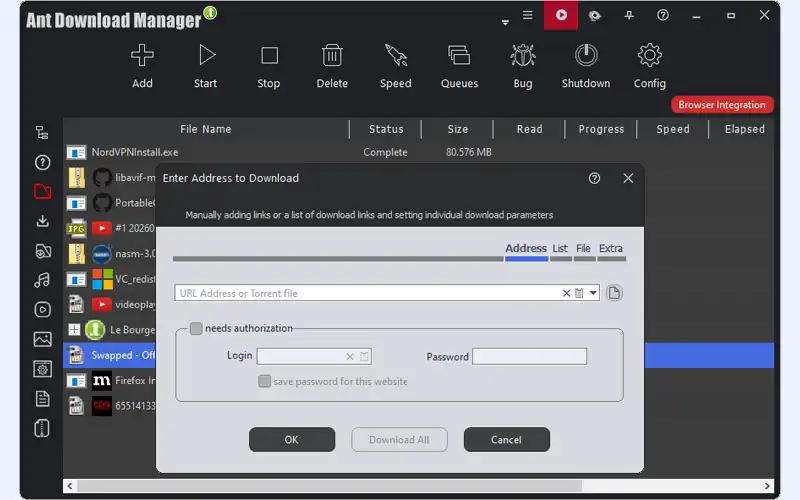Viewport: 800px width, 500px height.
Task: Select the red folder sidebar icon
Action: [x=42, y=191]
